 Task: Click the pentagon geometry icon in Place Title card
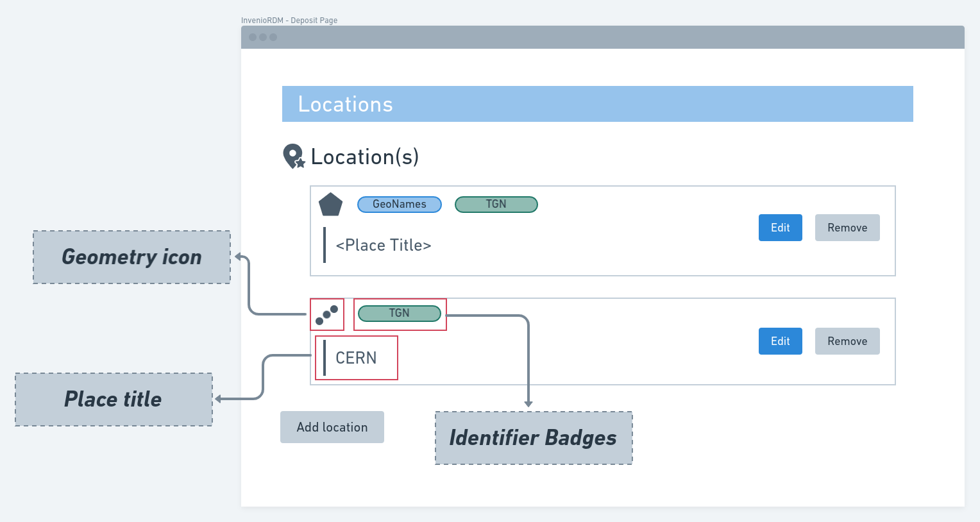[x=330, y=205]
